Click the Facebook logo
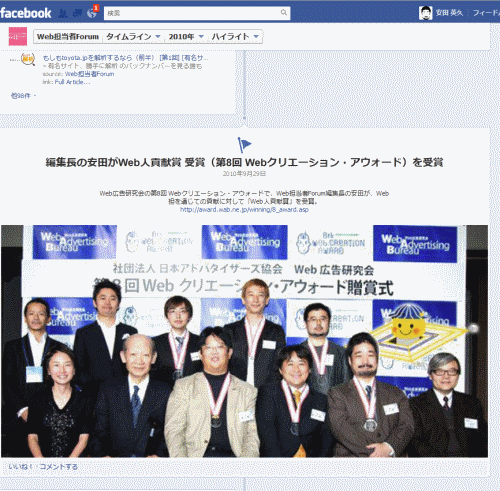 pos(26,13)
